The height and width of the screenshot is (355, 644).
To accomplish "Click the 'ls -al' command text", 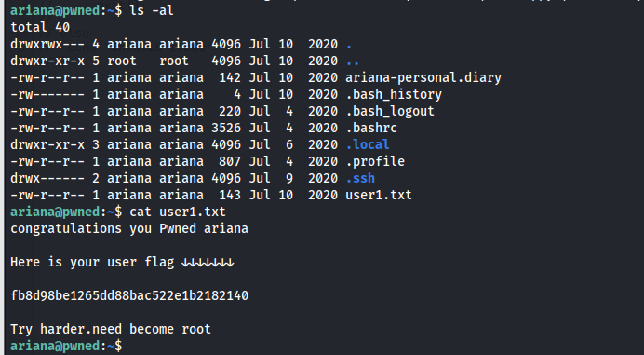I will tap(152, 10).
